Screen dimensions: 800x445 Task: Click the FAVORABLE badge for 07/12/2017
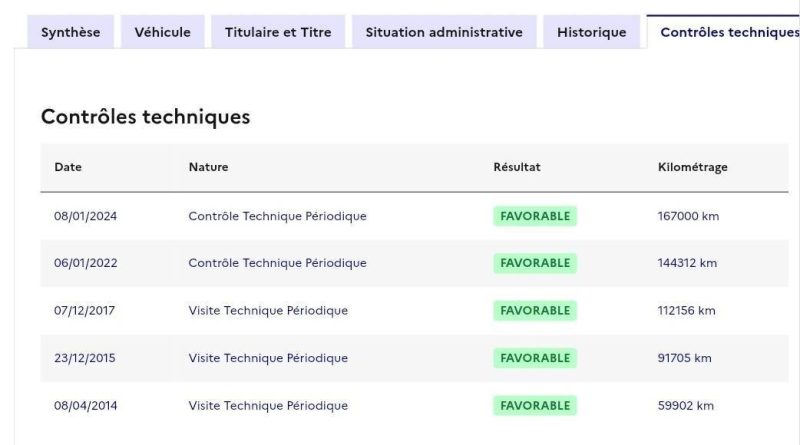535,310
